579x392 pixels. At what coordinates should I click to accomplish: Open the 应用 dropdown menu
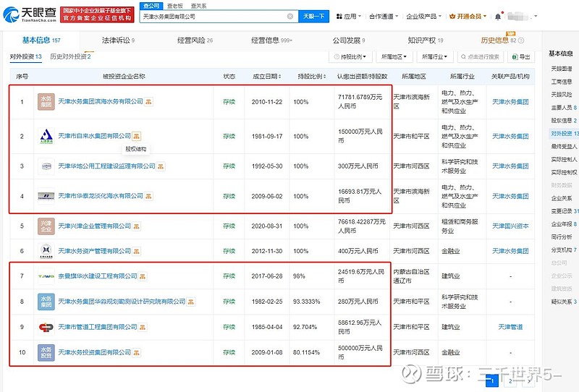[x=349, y=16]
